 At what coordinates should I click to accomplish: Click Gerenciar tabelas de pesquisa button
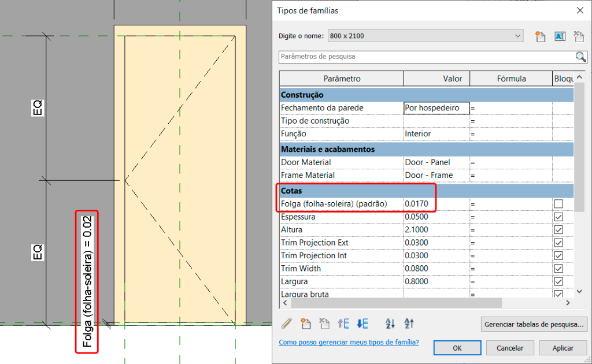pyautogui.click(x=534, y=324)
